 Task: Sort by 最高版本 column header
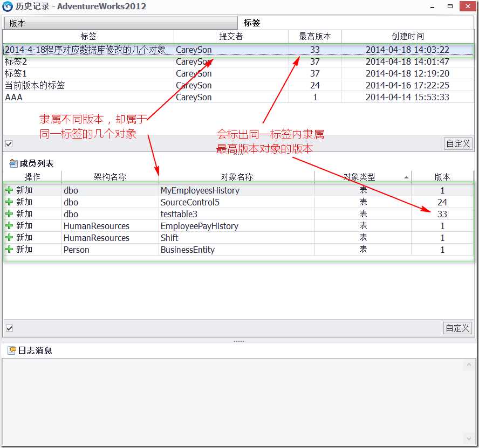[314, 36]
